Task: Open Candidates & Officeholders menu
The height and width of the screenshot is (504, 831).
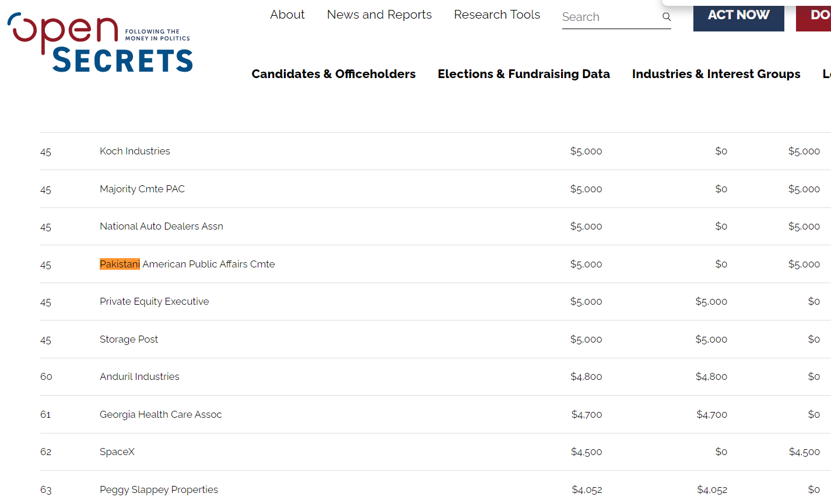Action: coord(334,74)
